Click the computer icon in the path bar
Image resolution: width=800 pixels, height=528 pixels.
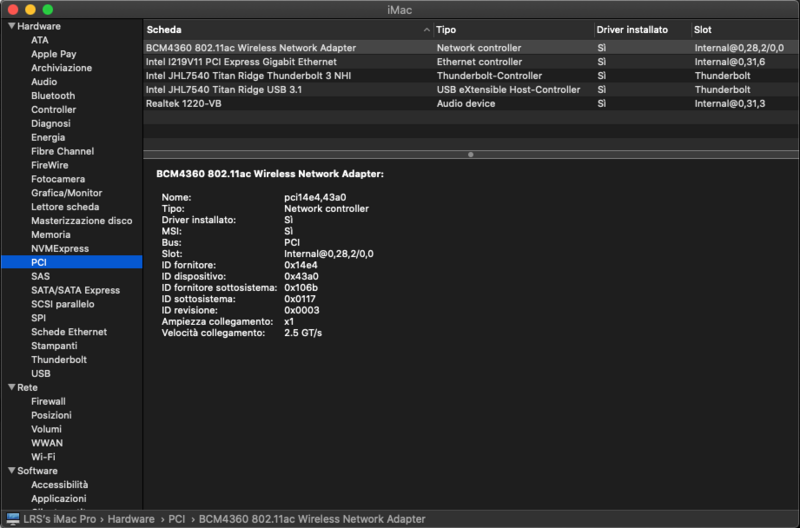[14, 519]
